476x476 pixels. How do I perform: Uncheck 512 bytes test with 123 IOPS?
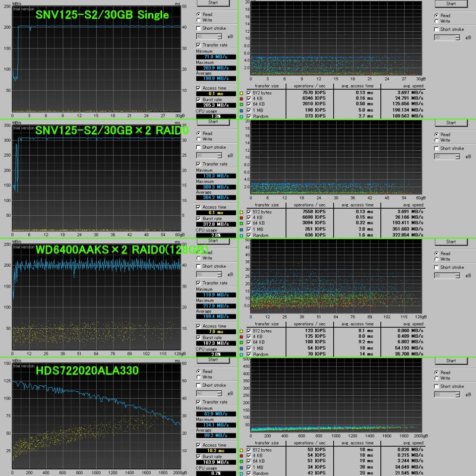click(x=249, y=331)
